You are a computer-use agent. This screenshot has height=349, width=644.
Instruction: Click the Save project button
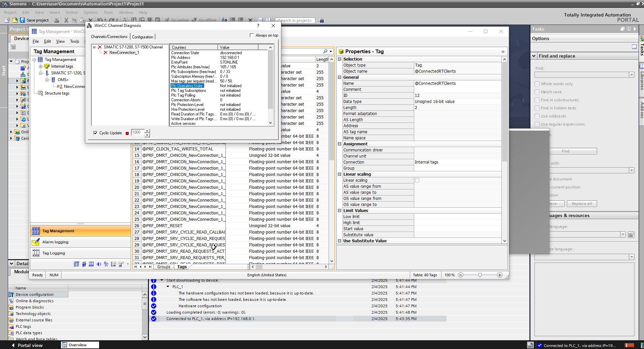coord(34,20)
